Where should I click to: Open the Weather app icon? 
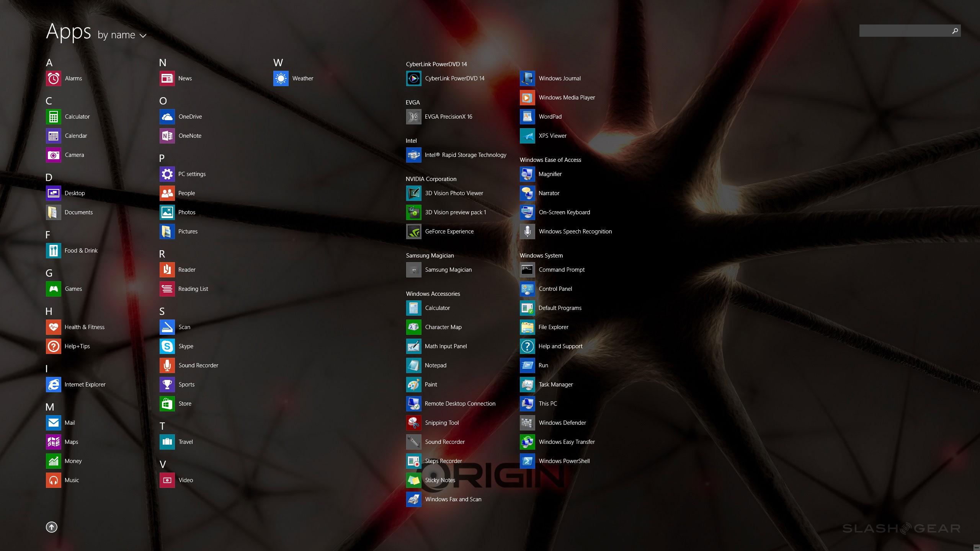click(x=281, y=78)
